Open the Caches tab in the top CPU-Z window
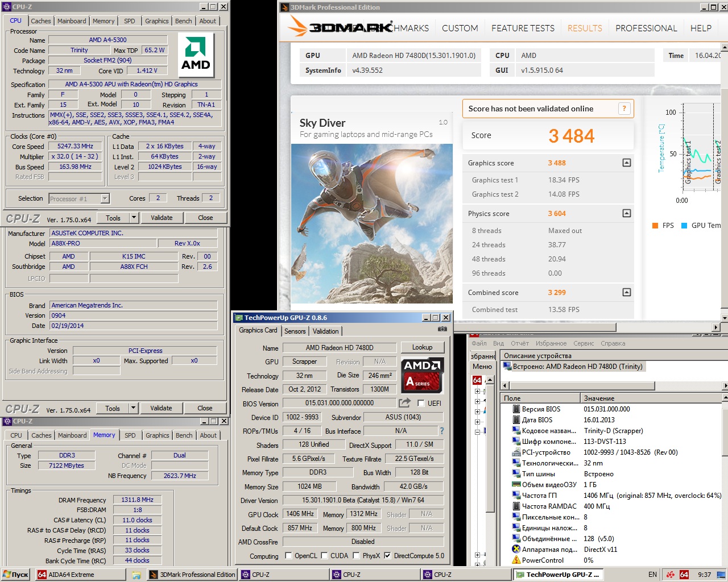728x582 pixels. [41, 21]
